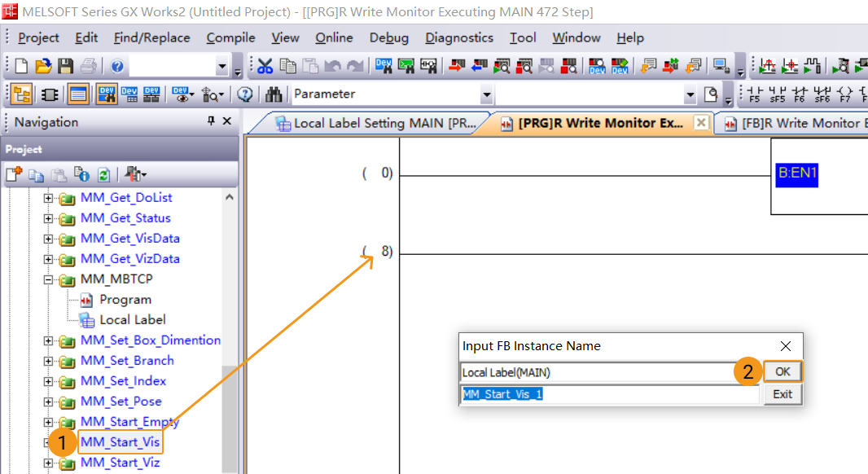Expand the MM_Set_Branch folder
Image resolution: width=868 pixels, height=474 pixels.
click(x=48, y=361)
